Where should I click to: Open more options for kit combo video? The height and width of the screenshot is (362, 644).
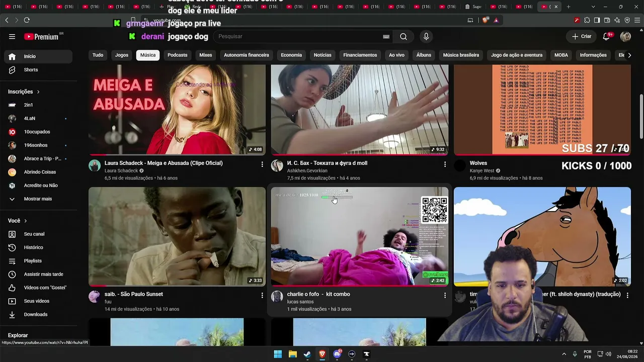point(445,295)
